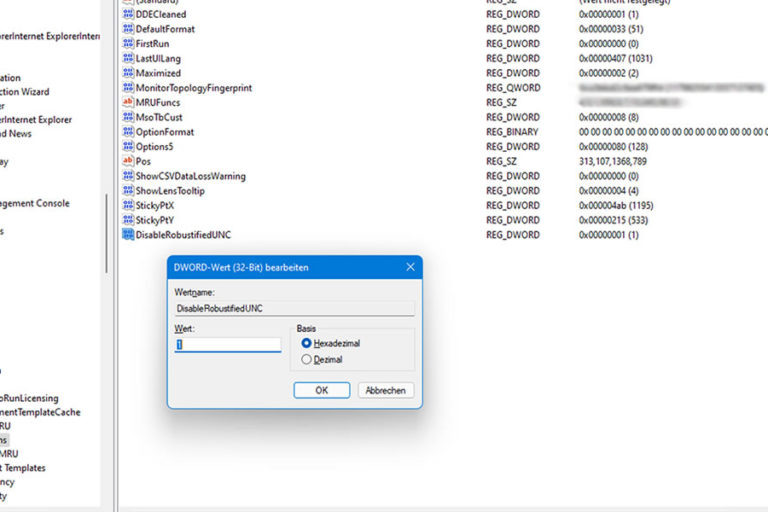The image size is (768, 512).
Task: Open the tree item ending in RunLicensing
Action: tap(29, 398)
